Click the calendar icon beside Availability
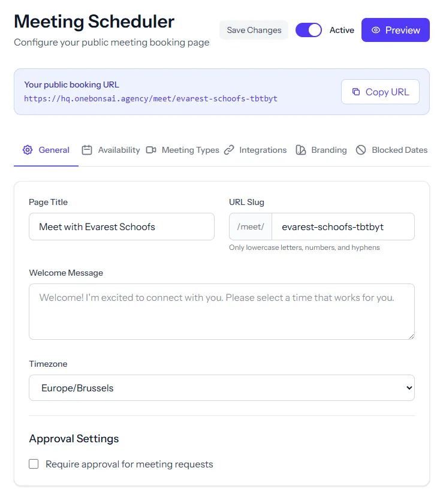Viewport: 443px width, 504px height. pos(86,150)
